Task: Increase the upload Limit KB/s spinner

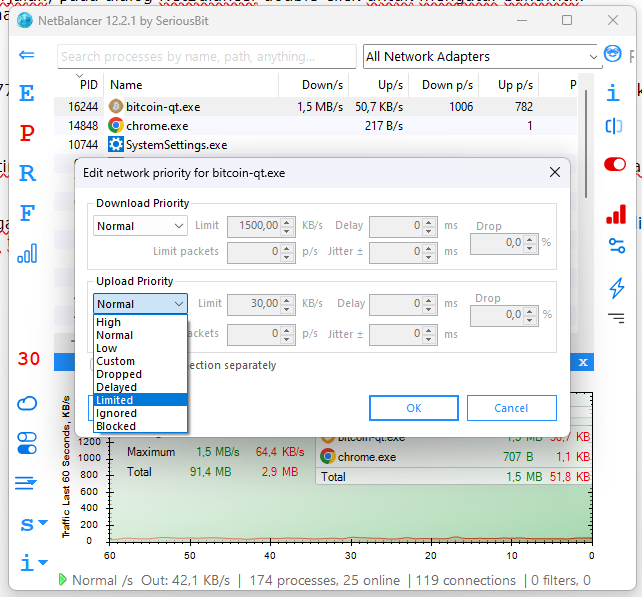Action: 287,300
